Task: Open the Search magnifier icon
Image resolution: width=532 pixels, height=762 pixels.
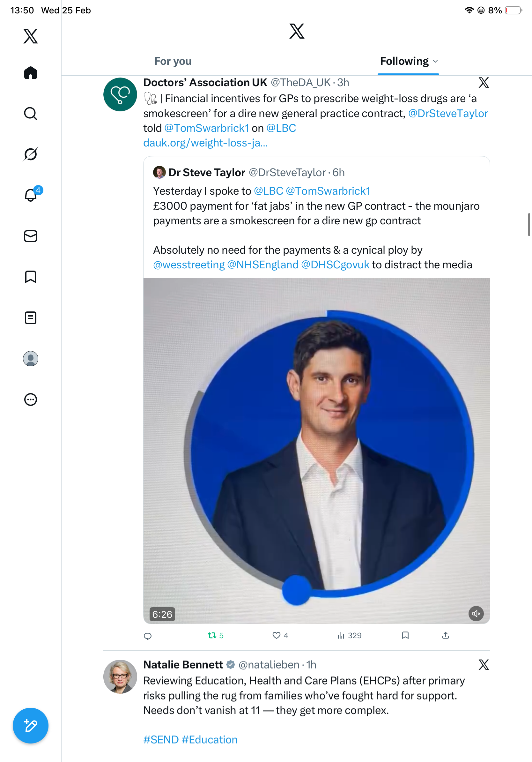Action: coord(31,114)
